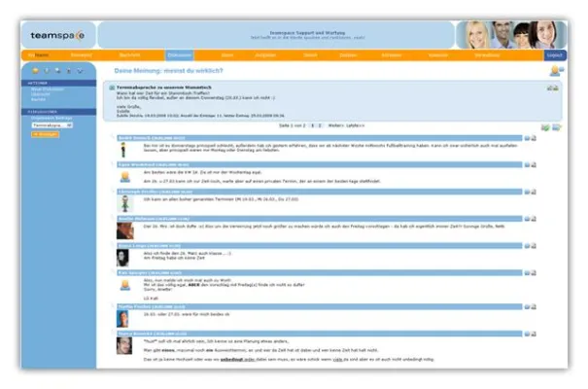Click black-and-white avatar on 'Am Freitag habe ich' post

point(122,258)
